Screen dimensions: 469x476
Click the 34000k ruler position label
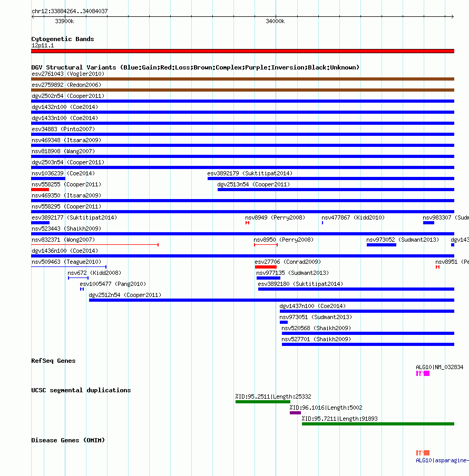pos(275,21)
